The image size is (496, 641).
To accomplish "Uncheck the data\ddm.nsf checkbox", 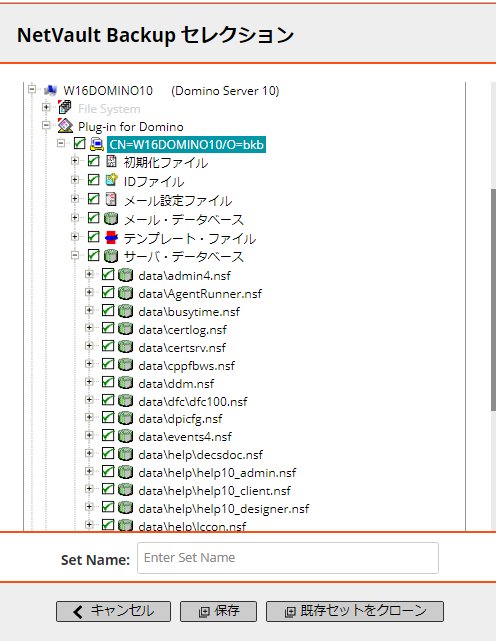I will (x=108, y=382).
